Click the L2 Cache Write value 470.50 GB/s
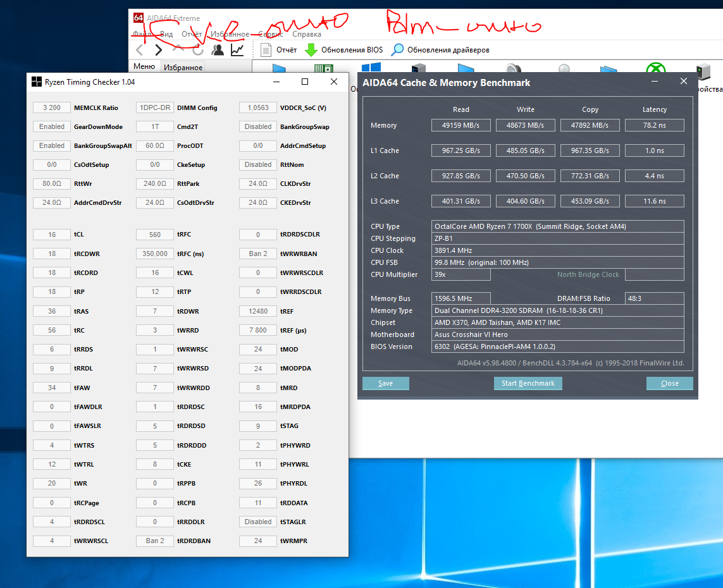Viewport: 723px width, 588px height. pos(525,176)
